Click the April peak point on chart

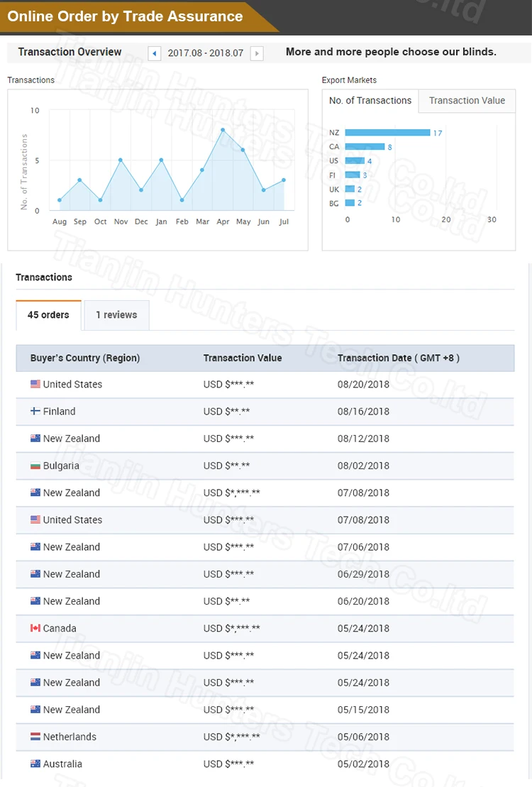[x=223, y=130]
